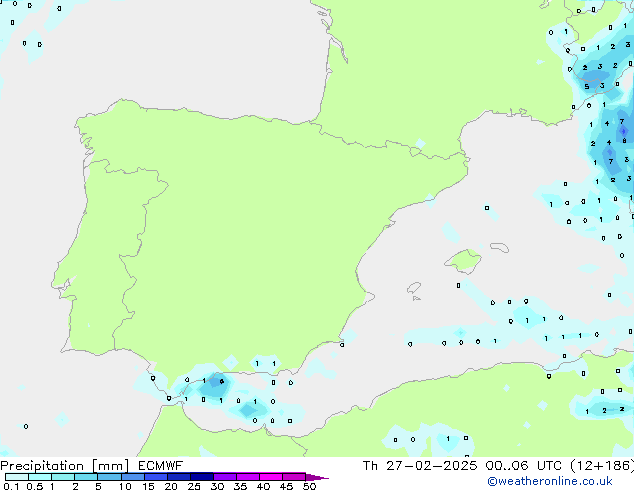Image resolution: width=634 pixels, height=490 pixels.
Task: Click the '25' legend scale label
Action: pos(194,486)
